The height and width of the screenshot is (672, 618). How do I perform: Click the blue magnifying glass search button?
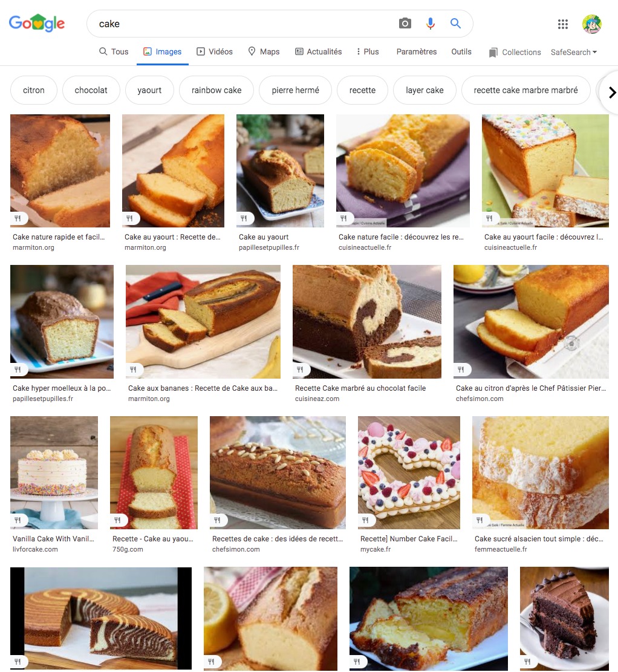point(455,23)
